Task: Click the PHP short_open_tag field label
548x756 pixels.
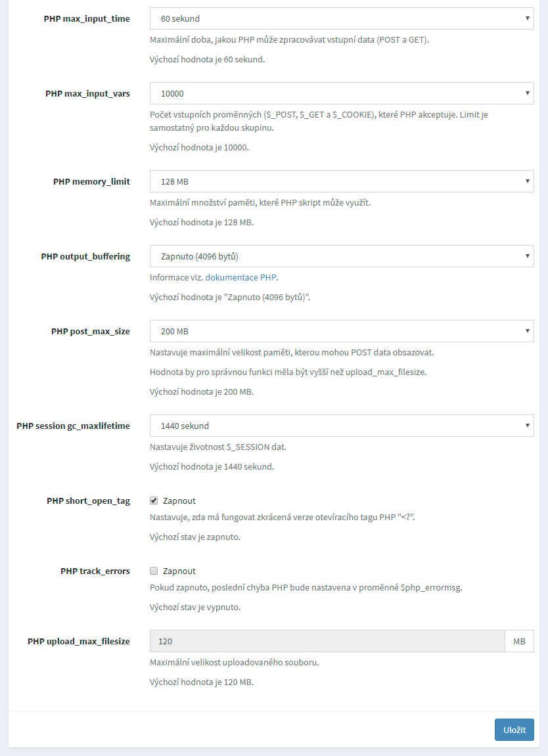Action: [88, 501]
